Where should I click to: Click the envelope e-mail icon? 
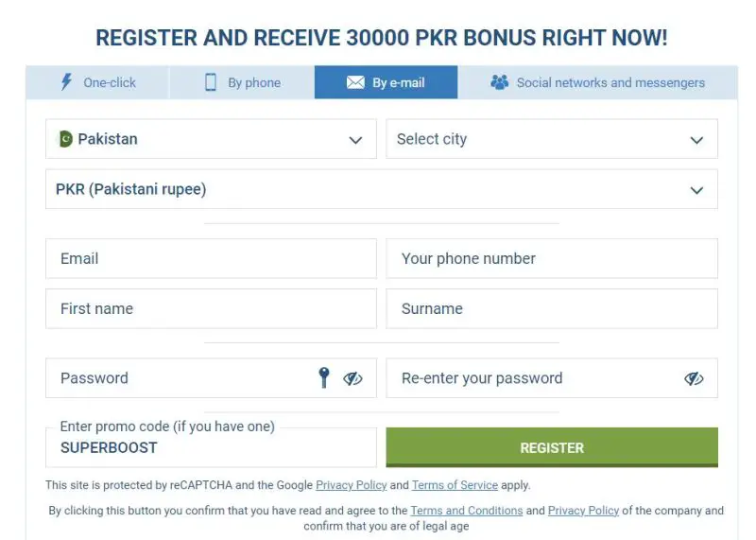click(x=355, y=82)
